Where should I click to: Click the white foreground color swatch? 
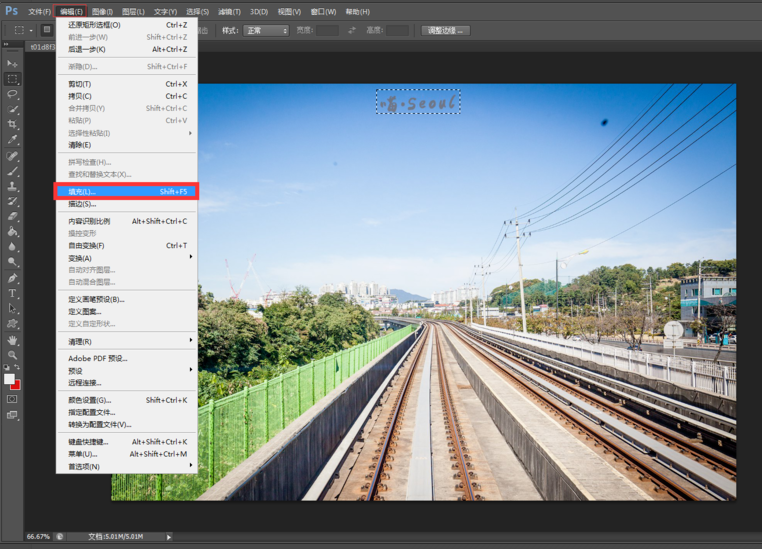point(9,379)
